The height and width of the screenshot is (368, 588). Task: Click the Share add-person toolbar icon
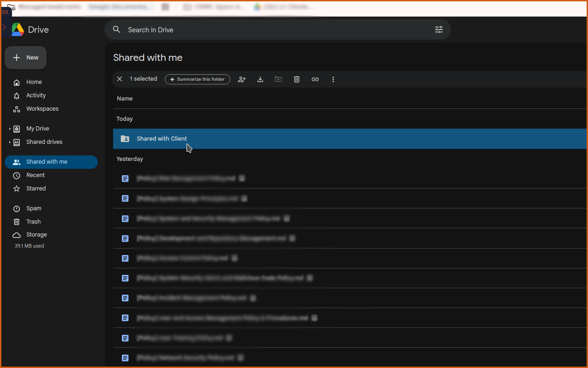click(x=242, y=79)
